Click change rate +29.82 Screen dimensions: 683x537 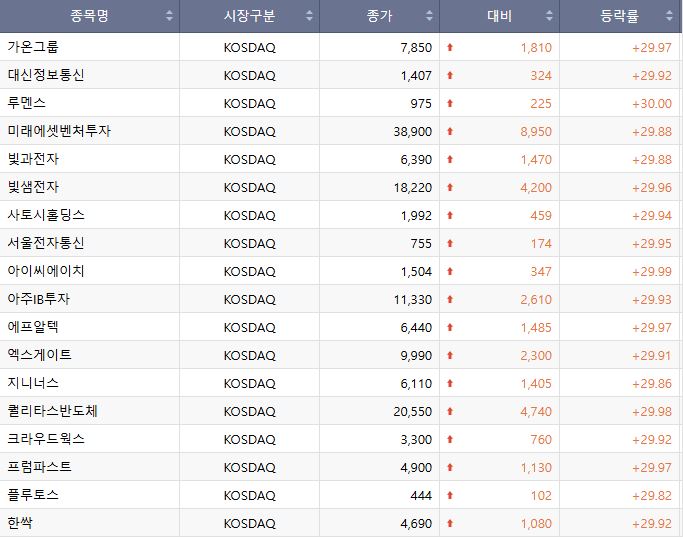(x=652, y=496)
